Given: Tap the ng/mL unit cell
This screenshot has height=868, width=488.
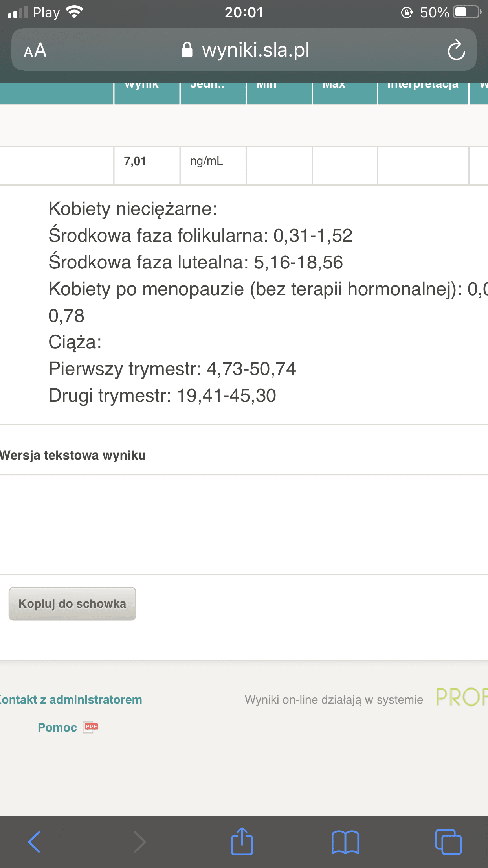Looking at the screenshot, I should coord(207,161).
